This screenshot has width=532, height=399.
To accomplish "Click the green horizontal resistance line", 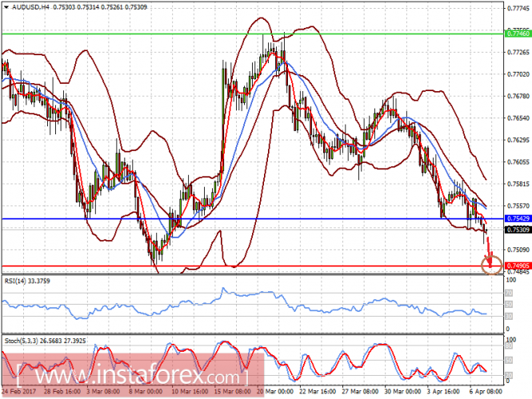I will [253, 34].
